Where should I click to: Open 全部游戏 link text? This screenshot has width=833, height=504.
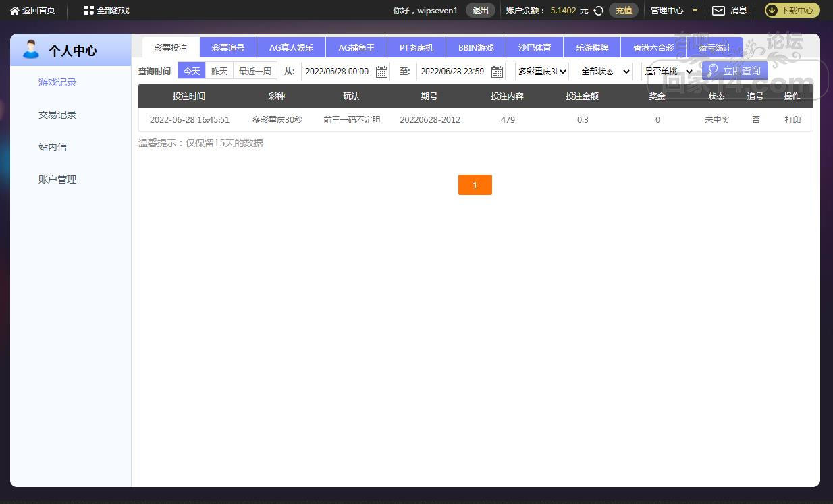[x=113, y=11]
